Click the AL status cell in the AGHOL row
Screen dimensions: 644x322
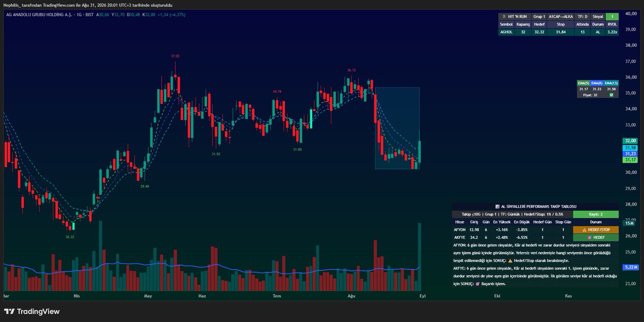click(x=598, y=32)
